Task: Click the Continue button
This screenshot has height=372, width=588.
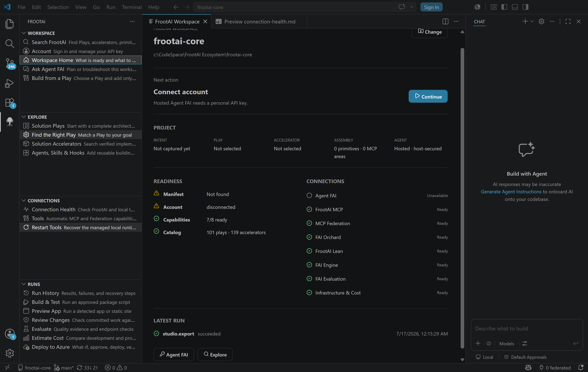Action: pyautogui.click(x=428, y=96)
